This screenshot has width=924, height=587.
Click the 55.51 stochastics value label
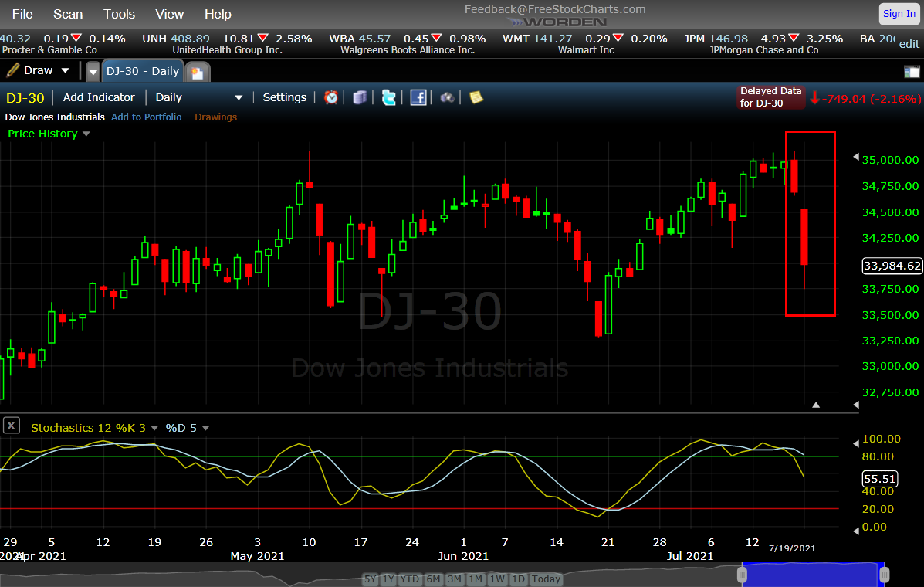(880, 479)
